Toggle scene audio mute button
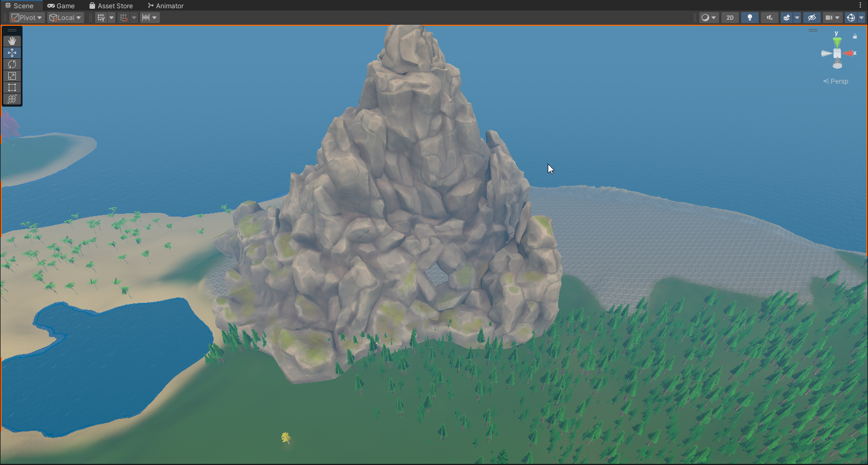868x465 pixels. (769, 18)
